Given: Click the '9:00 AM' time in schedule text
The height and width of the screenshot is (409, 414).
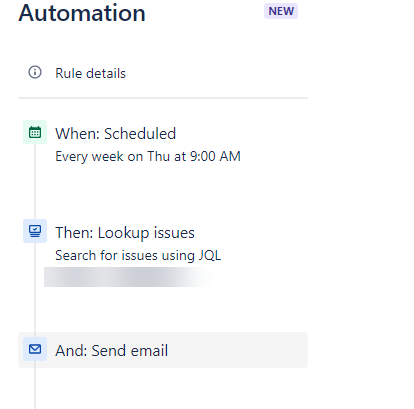Looking at the screenshot, I should click(215, 156).
